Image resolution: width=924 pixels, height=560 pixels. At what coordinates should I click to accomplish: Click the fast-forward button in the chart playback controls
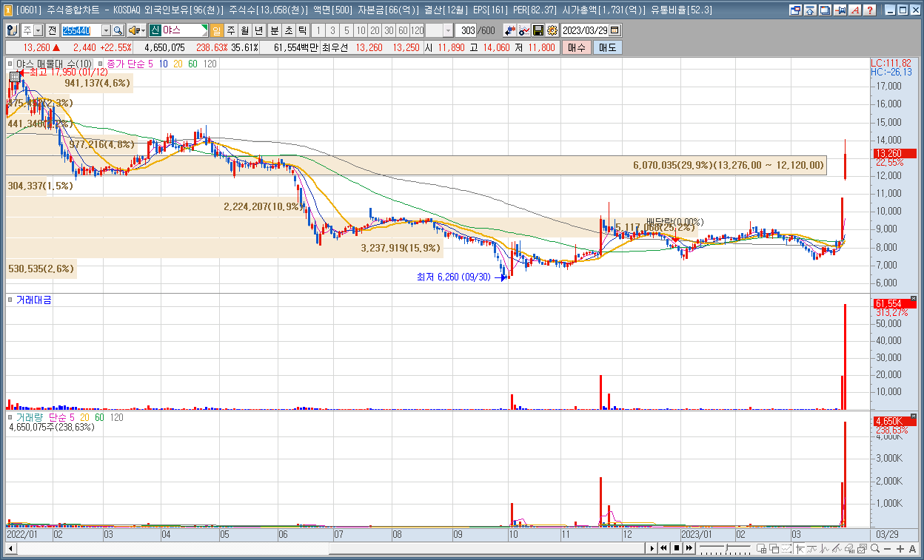pyautogui.click(x=689, y=548)
